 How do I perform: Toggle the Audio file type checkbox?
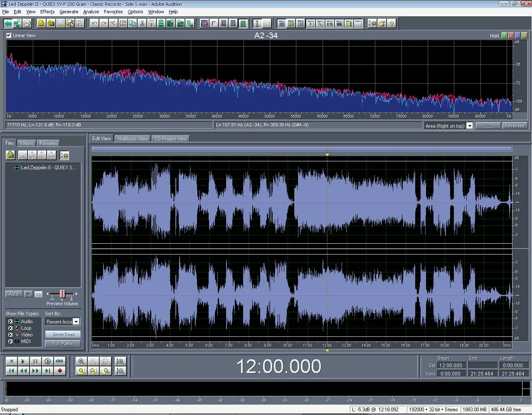click(10, 321)
